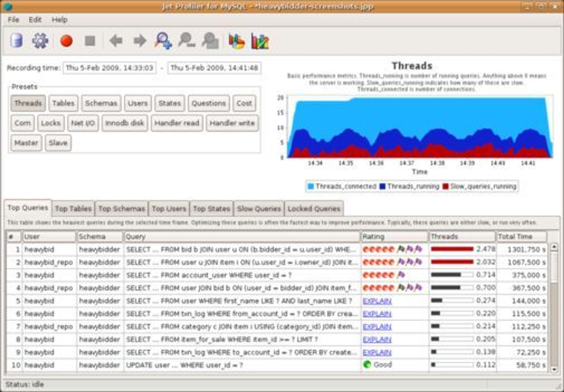
Task: Select the Threads preset
Action: tap(28, 103)
